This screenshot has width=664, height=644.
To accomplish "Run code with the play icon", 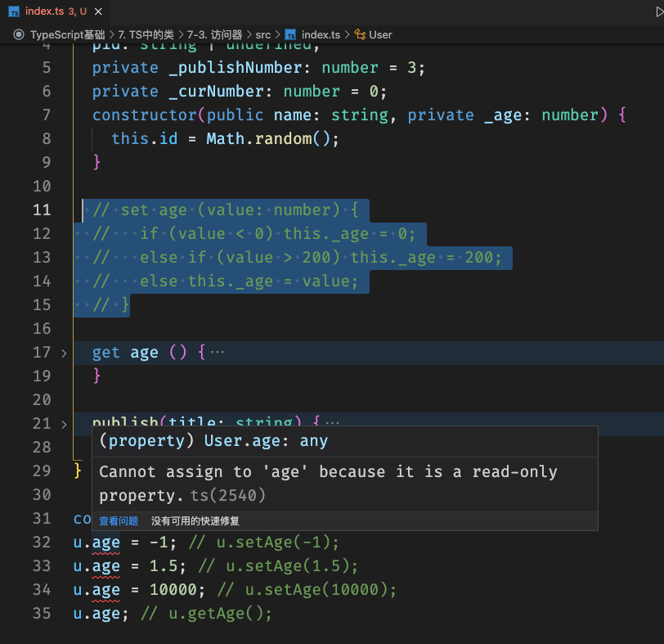I will point(659,11).
